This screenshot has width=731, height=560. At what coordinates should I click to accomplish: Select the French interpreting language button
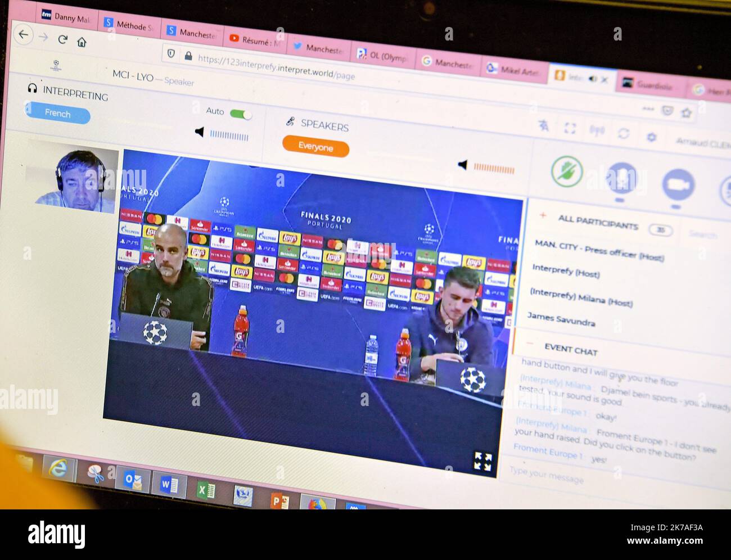pos(57,113)
